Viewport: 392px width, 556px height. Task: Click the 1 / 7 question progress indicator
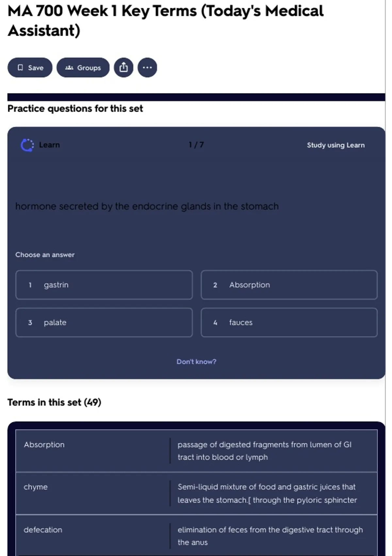click(196, 145)
